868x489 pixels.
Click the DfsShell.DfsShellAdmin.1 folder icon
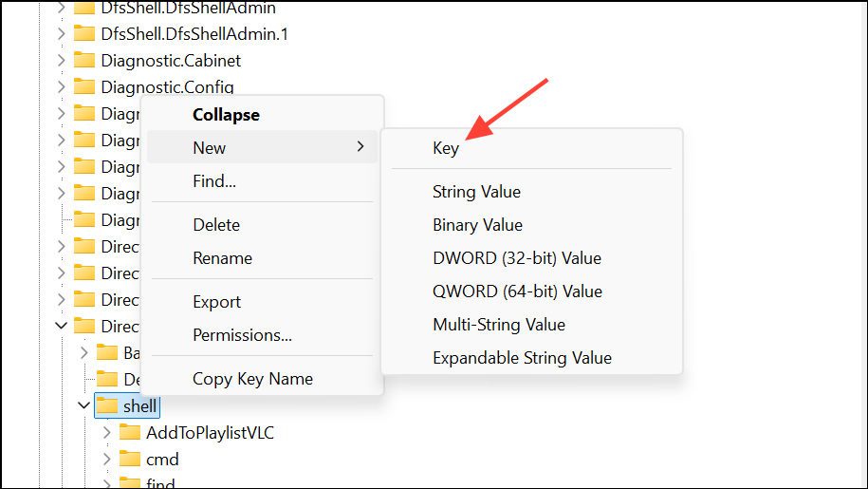tap(84, 34)
